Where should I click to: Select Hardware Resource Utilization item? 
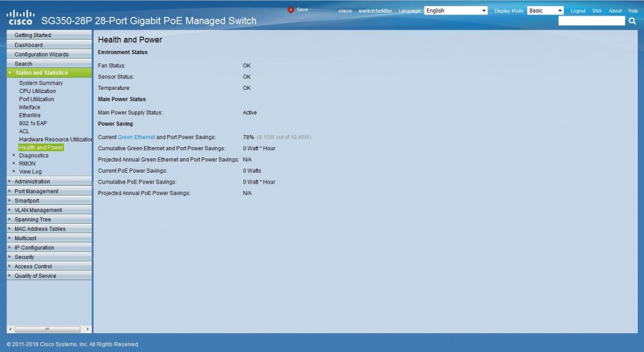click(55, 140)
